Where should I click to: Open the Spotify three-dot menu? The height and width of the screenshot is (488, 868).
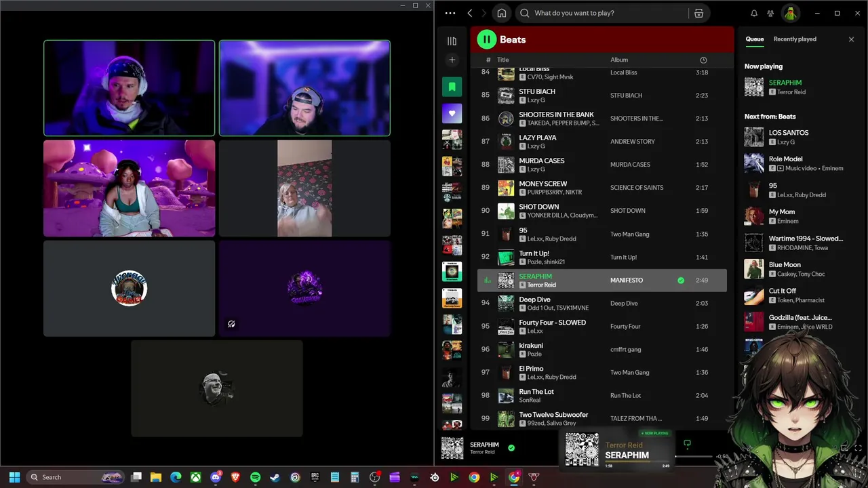click(x=450, y=13)
